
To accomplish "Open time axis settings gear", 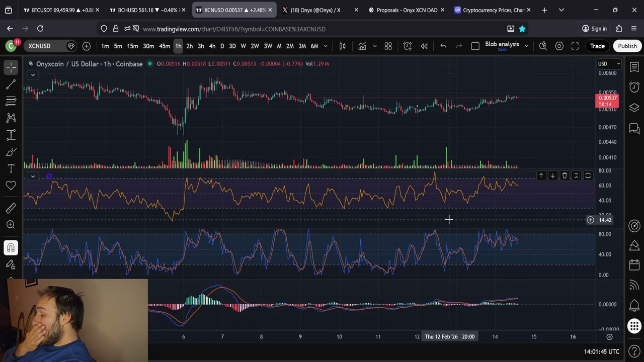I will point(609,336).
